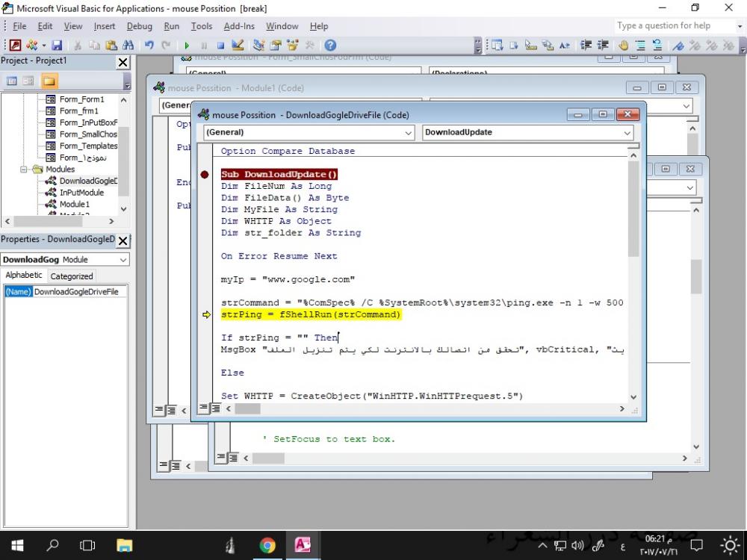Click the Uncomment Block toolbar icon
Image resolution: width=747 pixels, height=560 pixels.
(x=657, y=46)
